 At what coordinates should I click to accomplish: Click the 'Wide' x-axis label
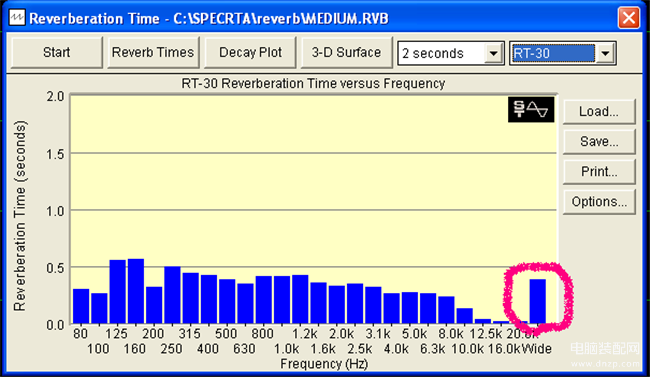536,349
